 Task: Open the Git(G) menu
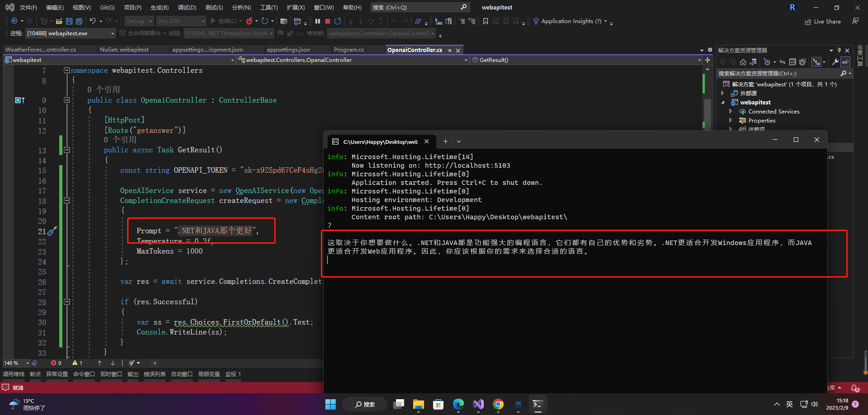coord(107,8)
